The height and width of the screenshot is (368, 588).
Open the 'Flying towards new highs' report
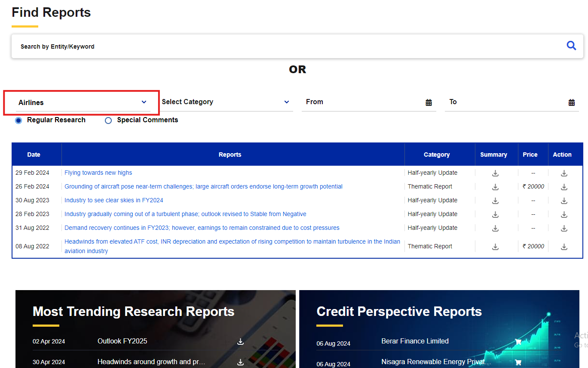point(98,173)
